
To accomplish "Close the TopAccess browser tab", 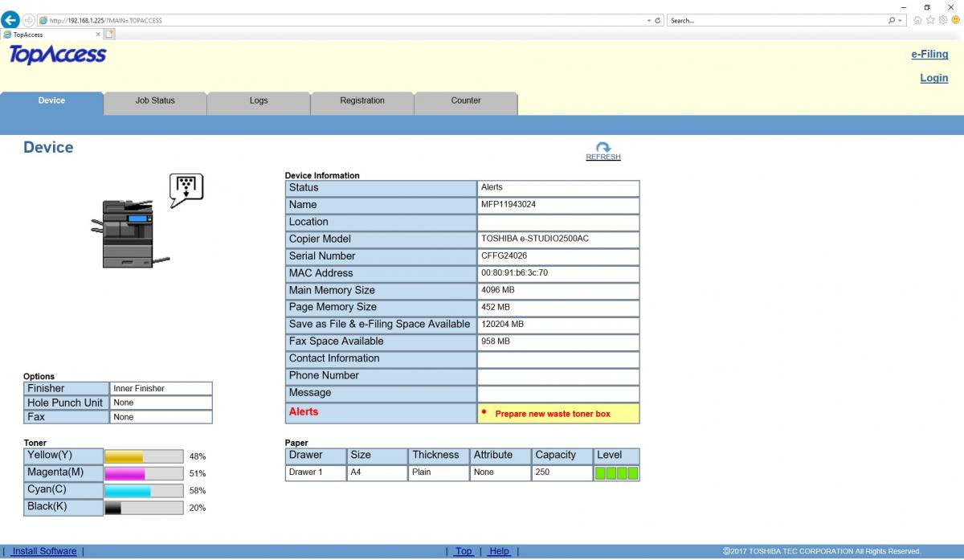I will (98, 35).
